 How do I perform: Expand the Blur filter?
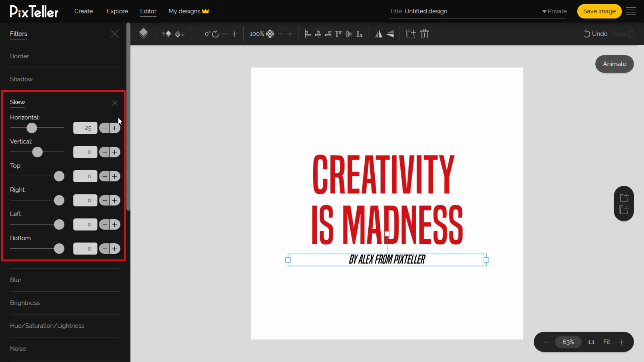pos(16,280)
